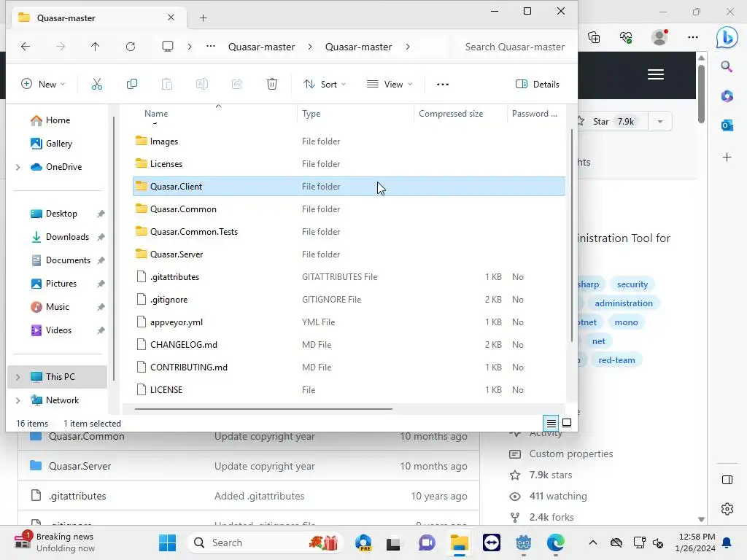Screen dimensions: 747x560
Task: Select the Images folder
Action: tap(349, 141)
